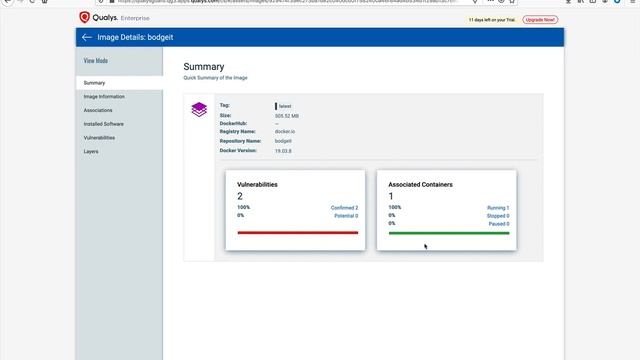The height and width of the screenshot is (360, 640).
Task: Click the Docker Version value 19.03.8
Action: [x=283, y=151]
